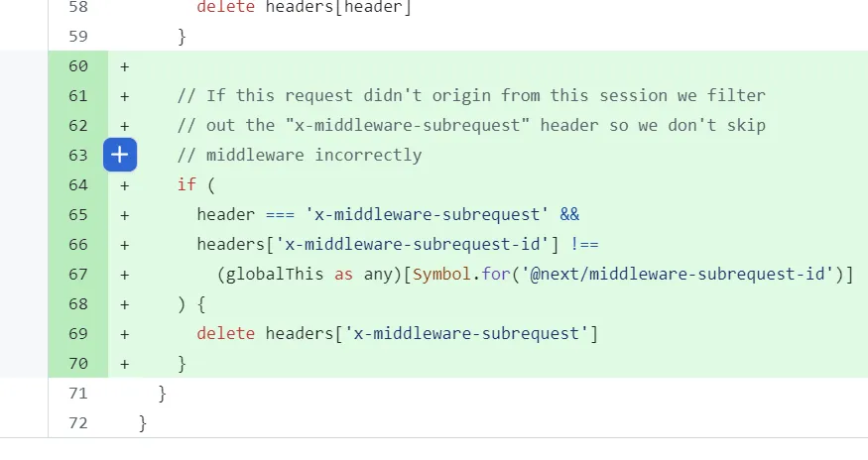Click line number 61 in the gutter
This screenshot has height=460, width=868.
click(78, 96)
